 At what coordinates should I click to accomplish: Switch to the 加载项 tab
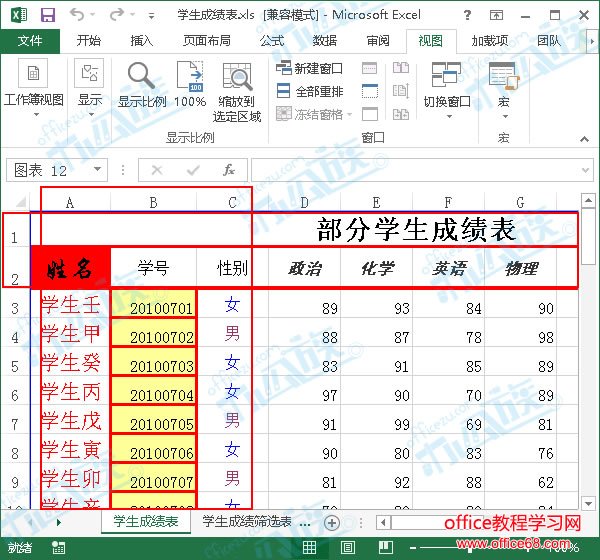point(490,41)
